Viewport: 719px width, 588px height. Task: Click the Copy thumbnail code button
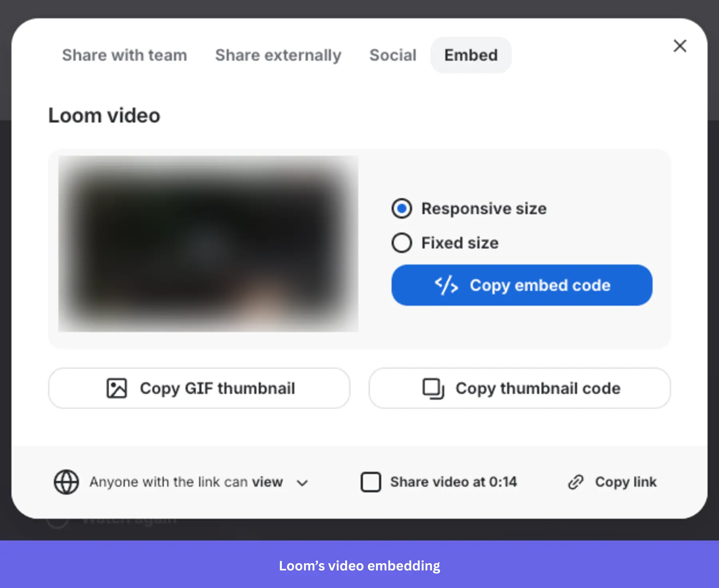pos(519,388)
